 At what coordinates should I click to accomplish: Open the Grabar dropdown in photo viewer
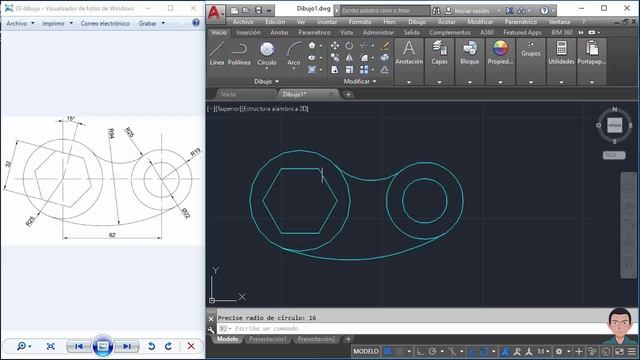coord(151,23)
